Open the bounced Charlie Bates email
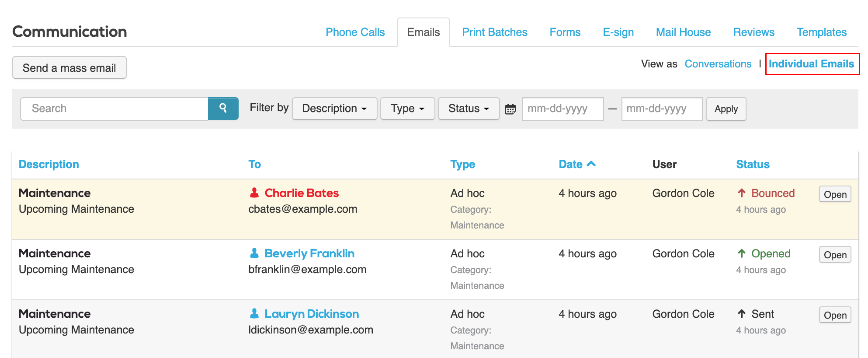This screenshot has width=868, height=358. pos(835,194)
